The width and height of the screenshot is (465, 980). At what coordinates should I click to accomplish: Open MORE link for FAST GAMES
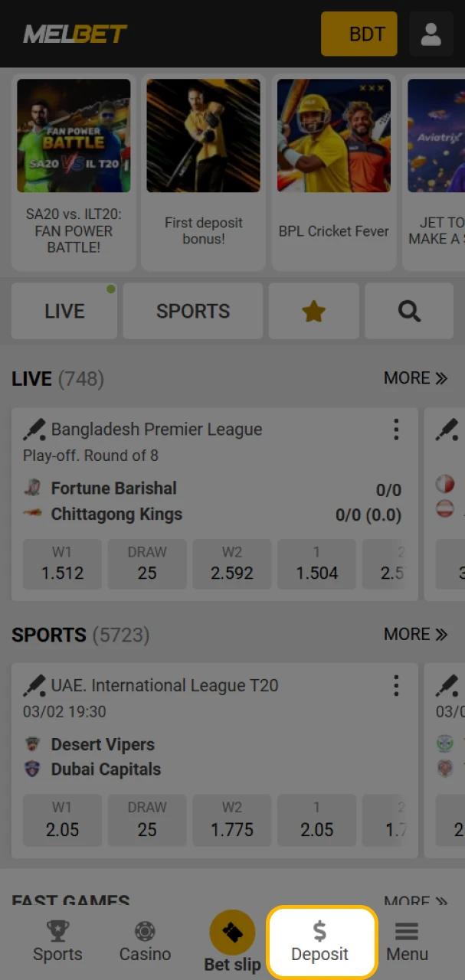[x=415, y=902]
